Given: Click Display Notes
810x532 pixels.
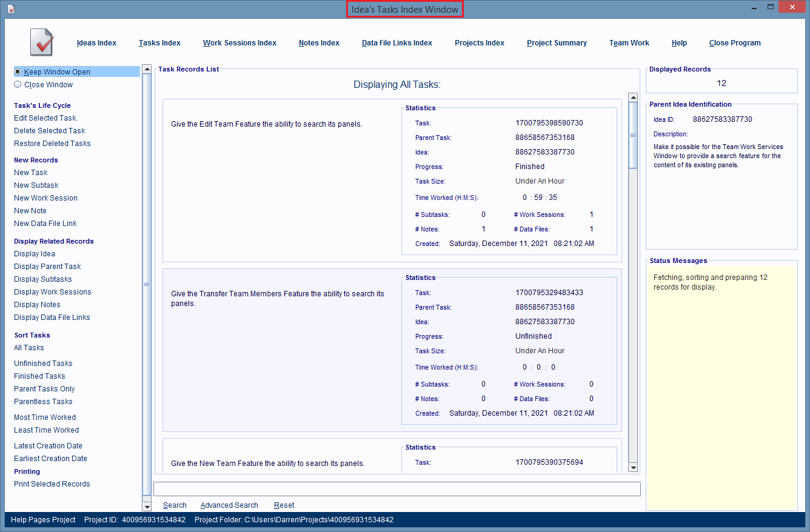Looking at the screenshot, I should (x=37, y=305).
